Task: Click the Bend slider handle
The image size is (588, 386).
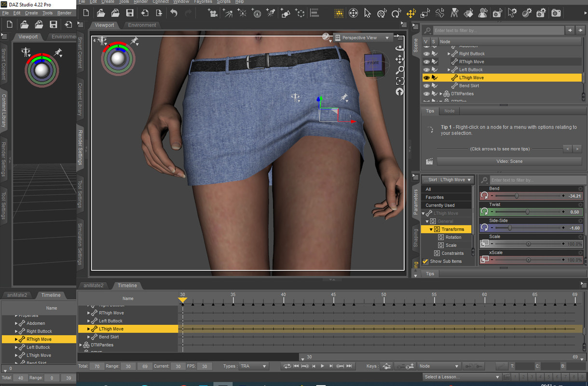Action: pos(517,196)
